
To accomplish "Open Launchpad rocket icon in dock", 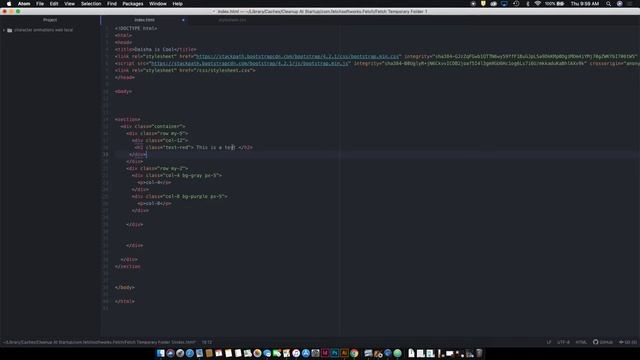I will coord(180,353).
